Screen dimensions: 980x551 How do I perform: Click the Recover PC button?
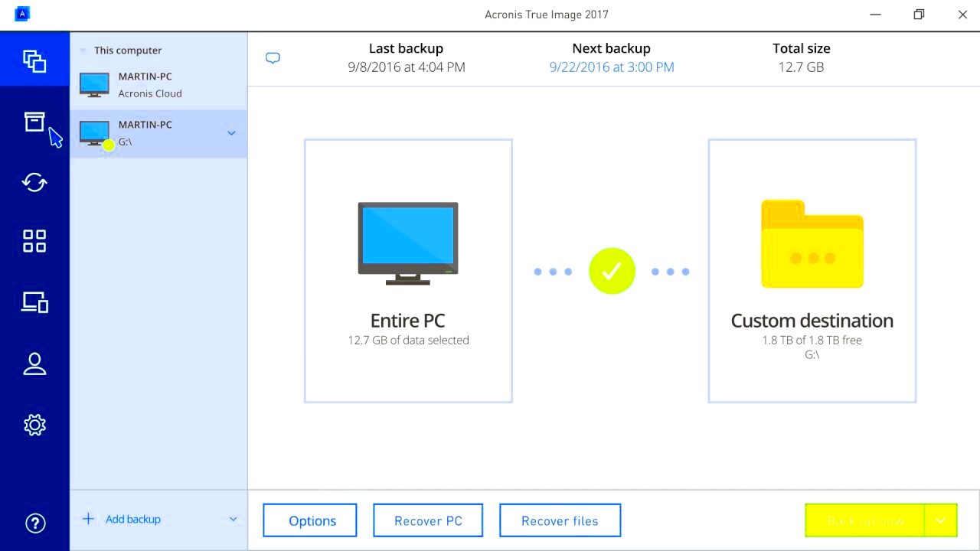click(x=428, y=520)
